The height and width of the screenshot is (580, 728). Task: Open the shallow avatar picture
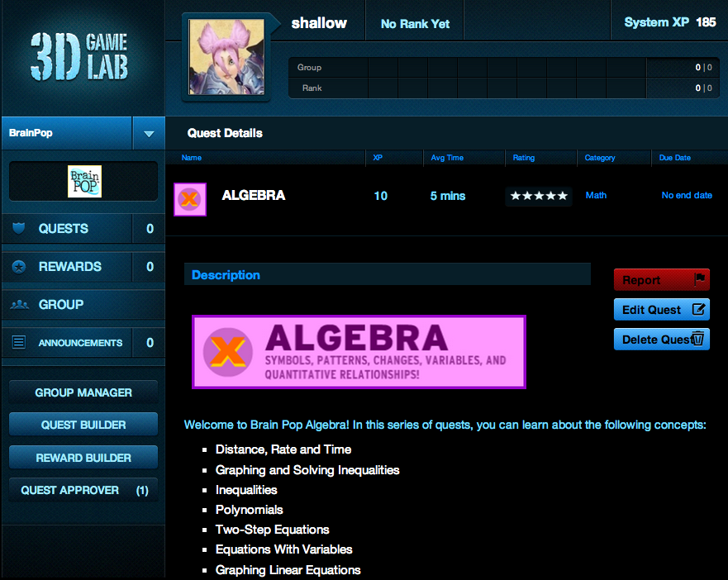pos(226,57)
